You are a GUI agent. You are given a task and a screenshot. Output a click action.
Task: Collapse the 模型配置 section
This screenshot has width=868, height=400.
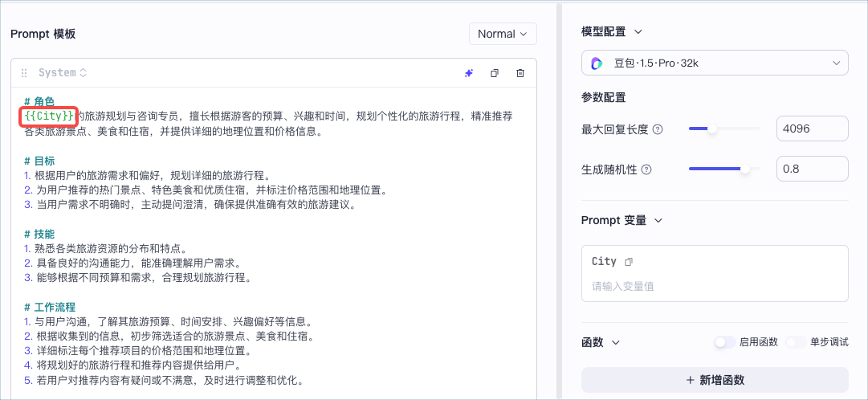pos(638,32)
